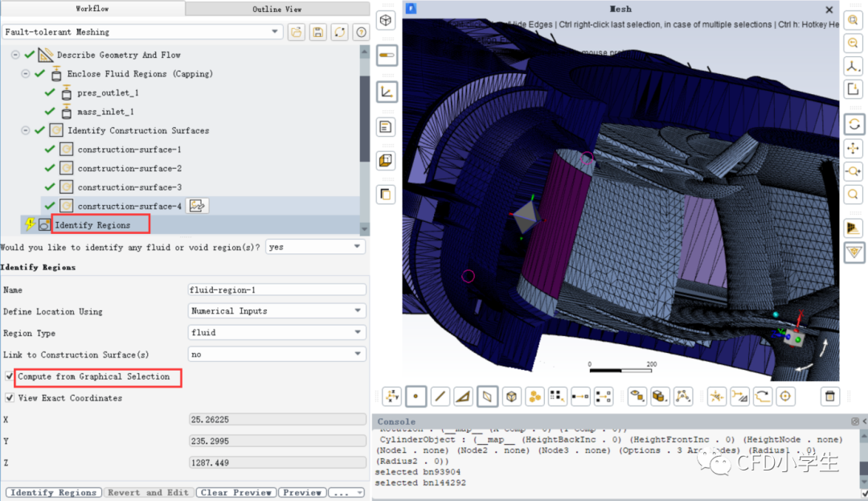Switch to the Workflow tab
The height and width of the screenshot is (501, 868).
pyautogui.click(x=92, y=8)
